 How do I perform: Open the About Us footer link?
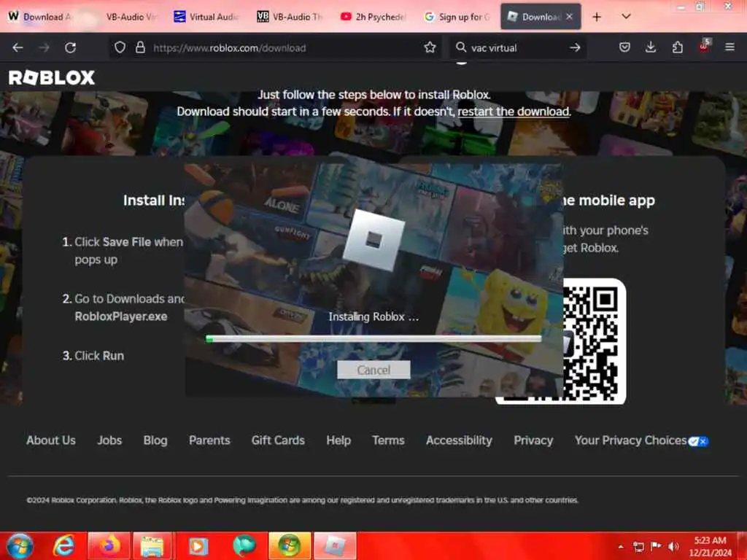click(x=51, y=440)
